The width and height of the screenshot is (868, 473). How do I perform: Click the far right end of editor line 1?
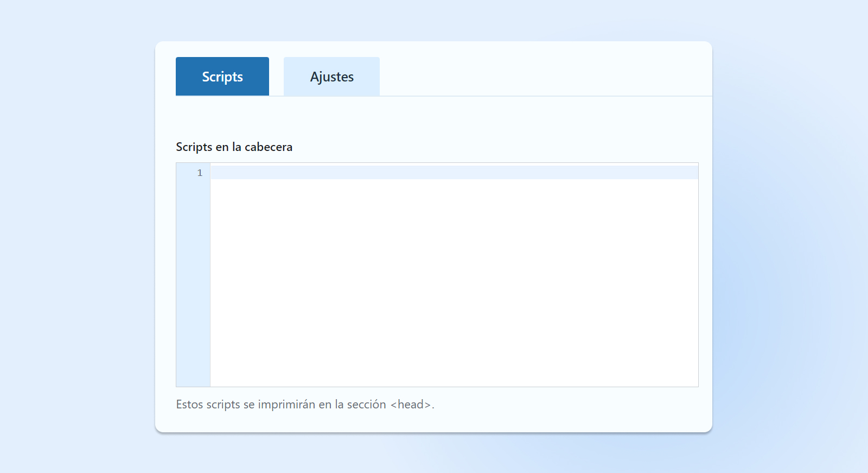(689, 173)
